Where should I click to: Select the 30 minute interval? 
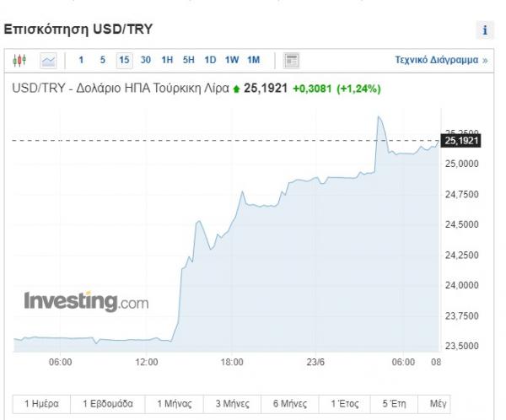point(146,60)
